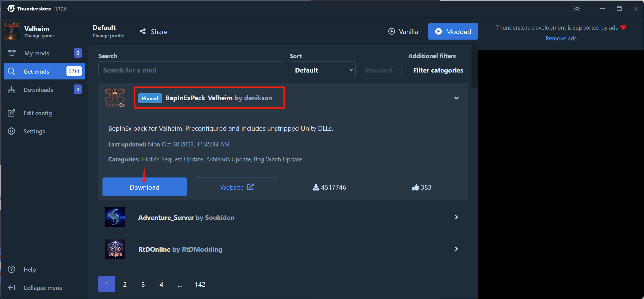The height and width of the screenshot is (299, 644).
Task: Collapse the sidebar menu
Action: point(43,288)
